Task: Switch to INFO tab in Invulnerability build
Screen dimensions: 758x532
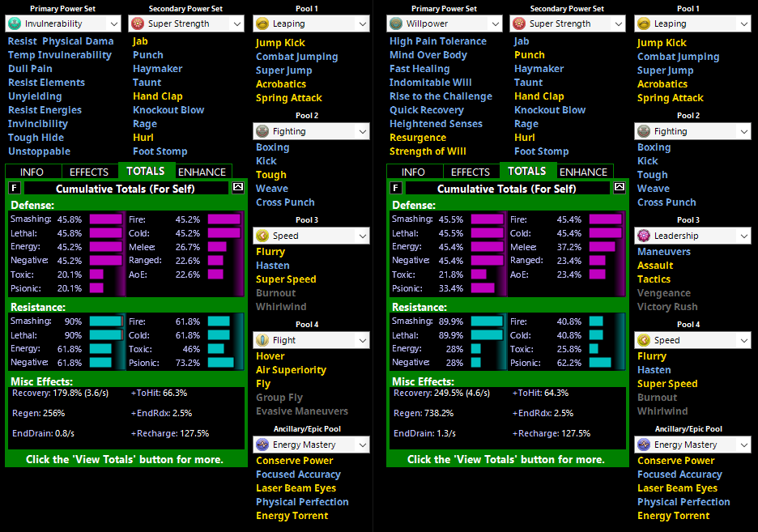Action: point(32,172)
